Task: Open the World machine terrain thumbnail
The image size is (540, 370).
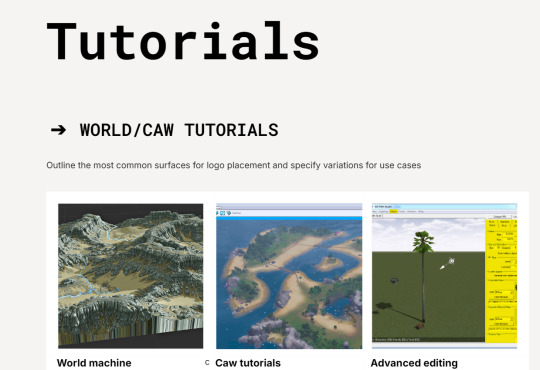Action: [x=131, y=276]
